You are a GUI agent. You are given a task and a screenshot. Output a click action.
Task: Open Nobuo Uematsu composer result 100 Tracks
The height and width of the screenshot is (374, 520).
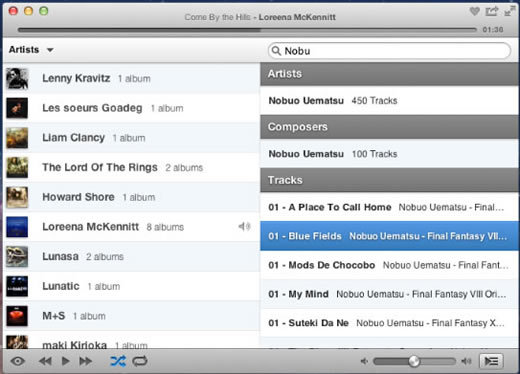pos(389,154)
